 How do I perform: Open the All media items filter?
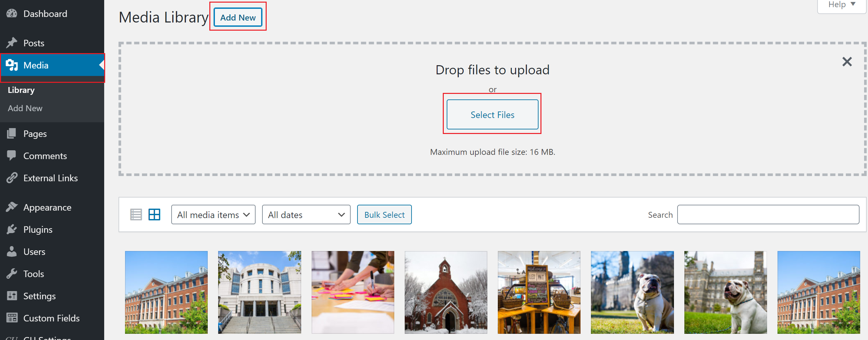tap(213, 214)
